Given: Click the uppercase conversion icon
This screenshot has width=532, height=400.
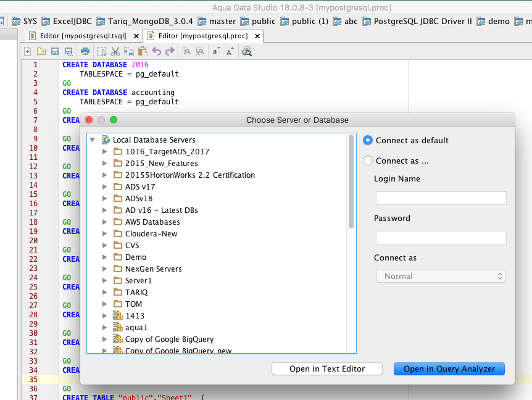Looking at the screenshot, I should [230, 51].
